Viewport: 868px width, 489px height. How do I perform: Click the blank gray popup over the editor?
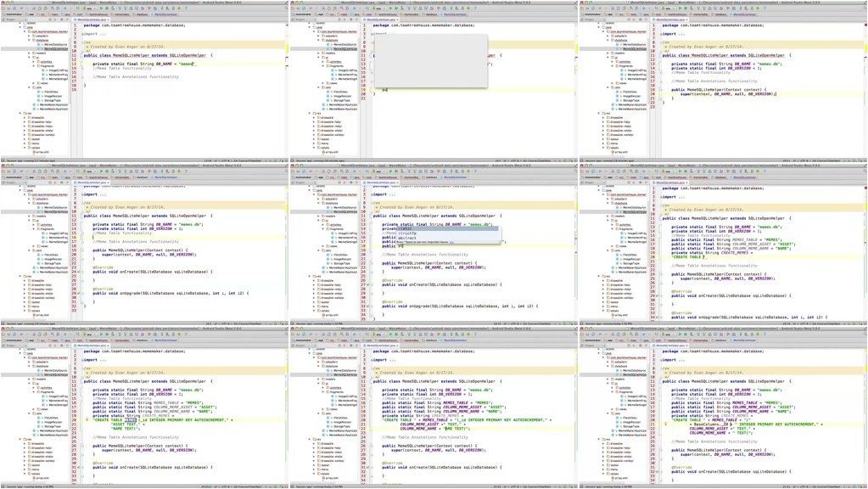tap(431, 61)
